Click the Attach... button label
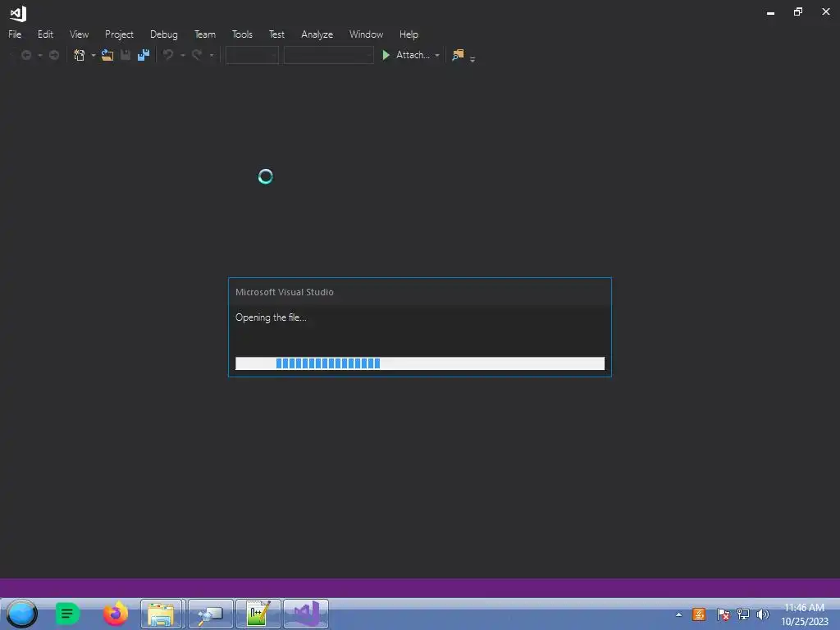Viewport: 840px width, 630px height. [413, 55]
